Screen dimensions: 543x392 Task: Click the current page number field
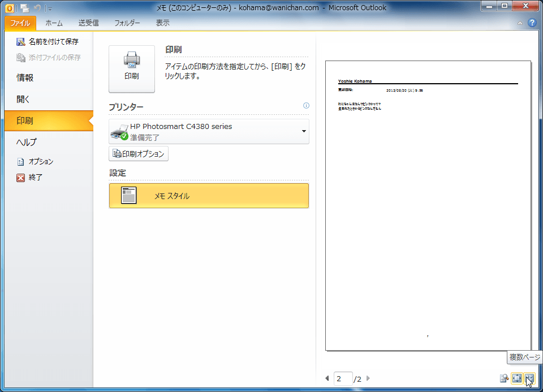point(343,379)
